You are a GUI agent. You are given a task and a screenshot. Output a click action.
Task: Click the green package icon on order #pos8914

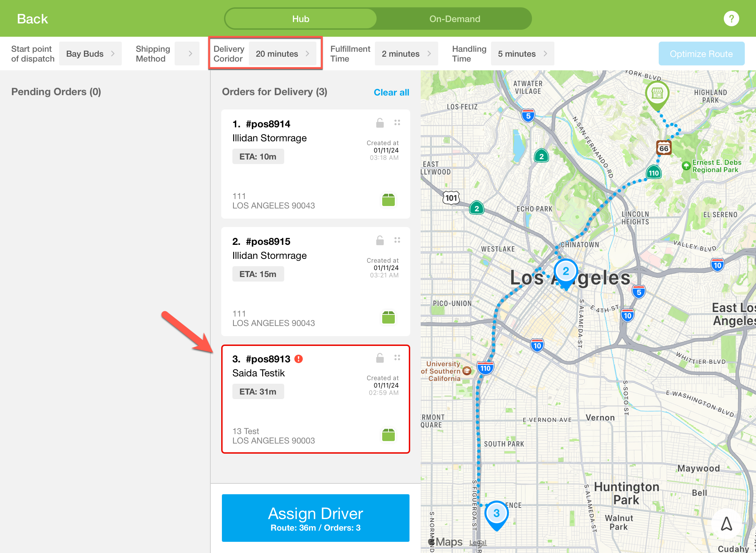[388, 200]
